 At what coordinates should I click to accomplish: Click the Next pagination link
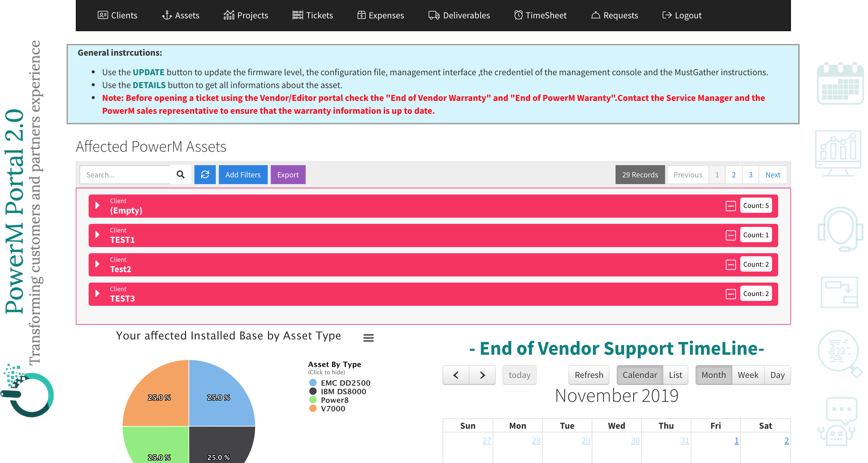pyautogui.click(x=773, y=174)
